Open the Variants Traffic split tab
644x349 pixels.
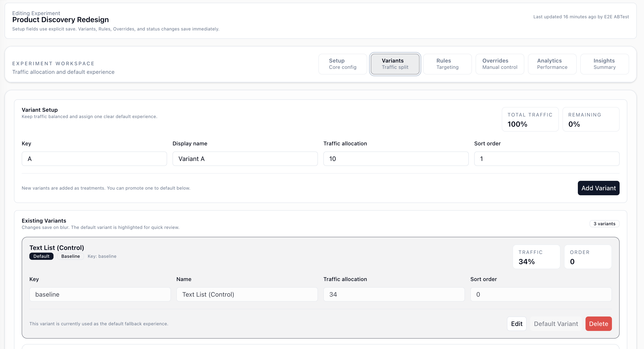tap(395, 64)
